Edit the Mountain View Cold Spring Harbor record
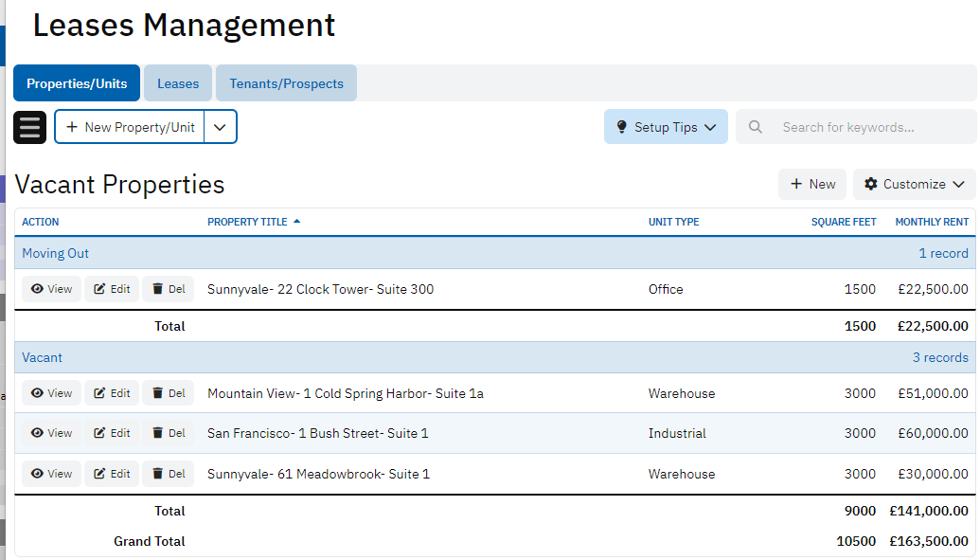Viewport: 980px width, 560px height. (x=112, y=393)
